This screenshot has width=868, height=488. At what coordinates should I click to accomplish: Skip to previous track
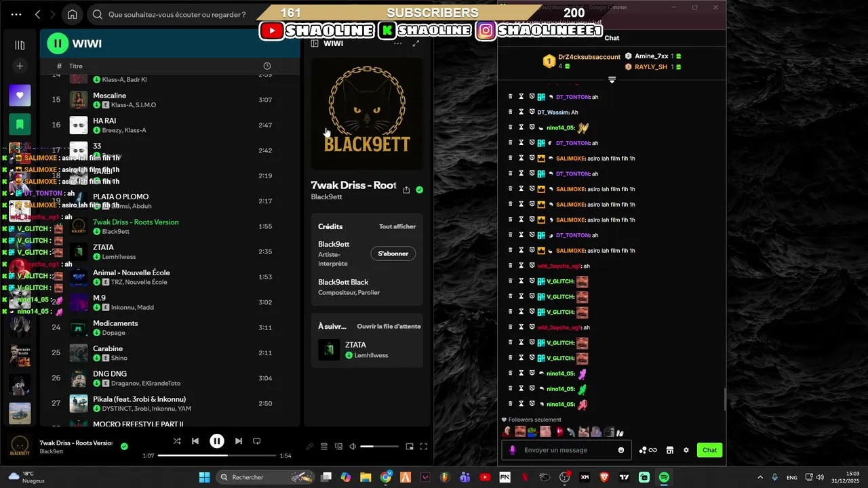(195, 441)
